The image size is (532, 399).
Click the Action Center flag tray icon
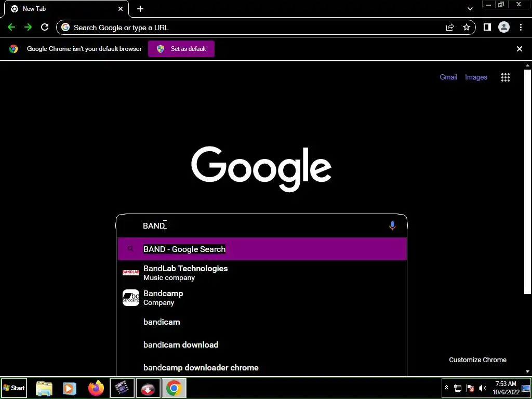click(x=470, y=388)
